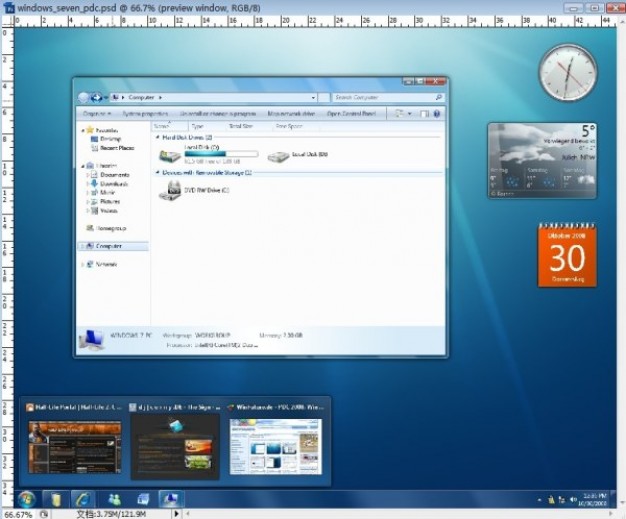Select Downloads in the navigation pane
626x519 pixels.
tap(109, 184)
